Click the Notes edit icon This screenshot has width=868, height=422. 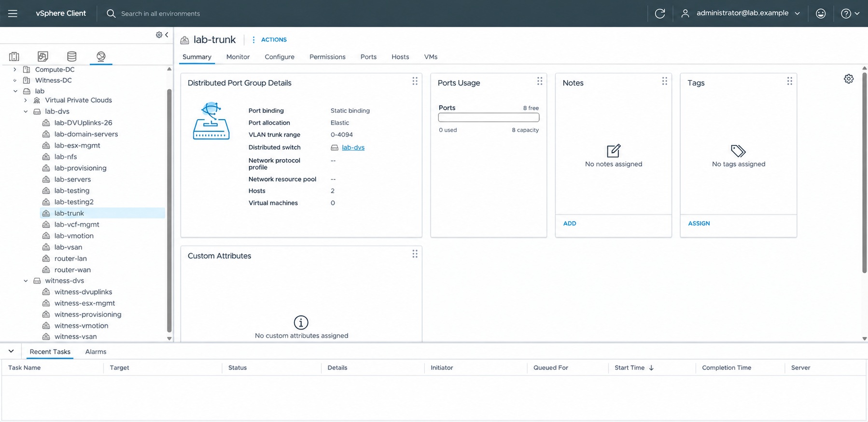[614, 151]
